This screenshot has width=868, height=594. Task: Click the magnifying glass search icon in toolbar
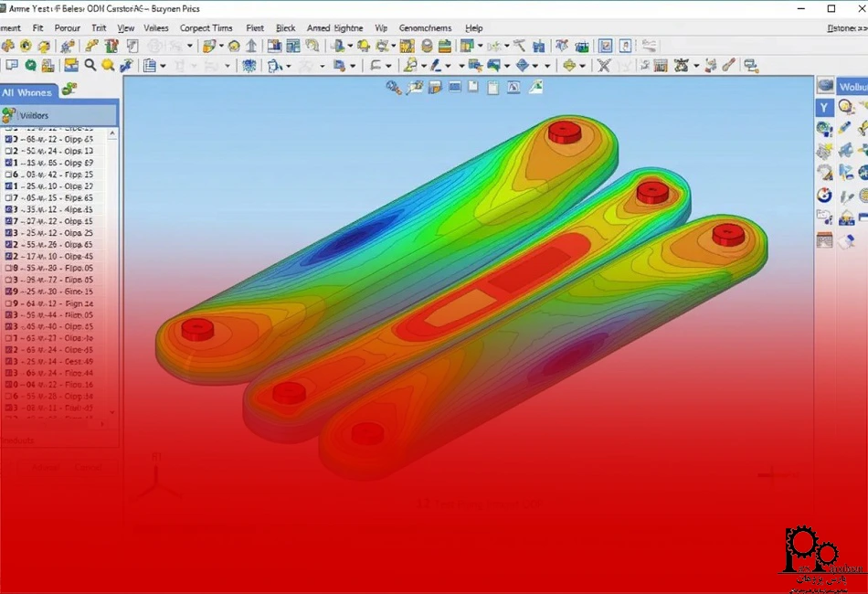tap(90, 65)
